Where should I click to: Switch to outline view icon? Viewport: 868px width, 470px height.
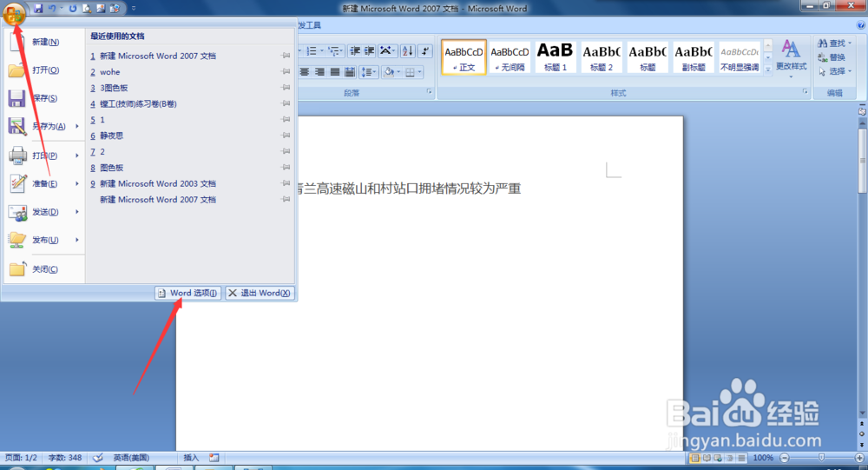730,458
